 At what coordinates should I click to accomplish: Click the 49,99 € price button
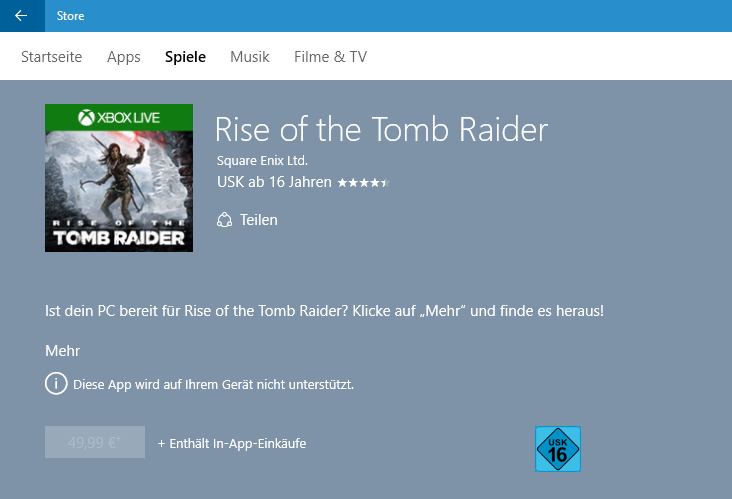coord(95,442)
